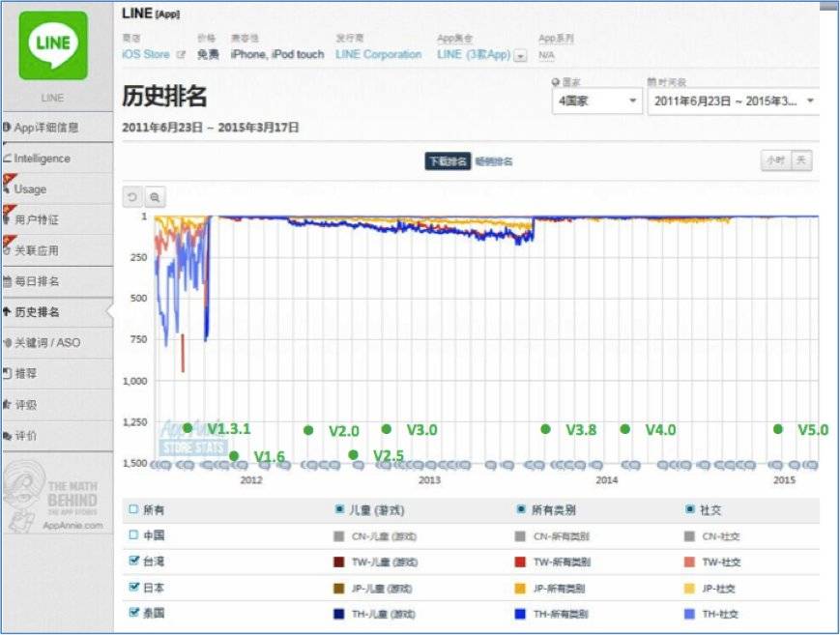Click the TH-所有类别 blue color swatch
This screenshot has height=635, width=840.
[520, 614]
